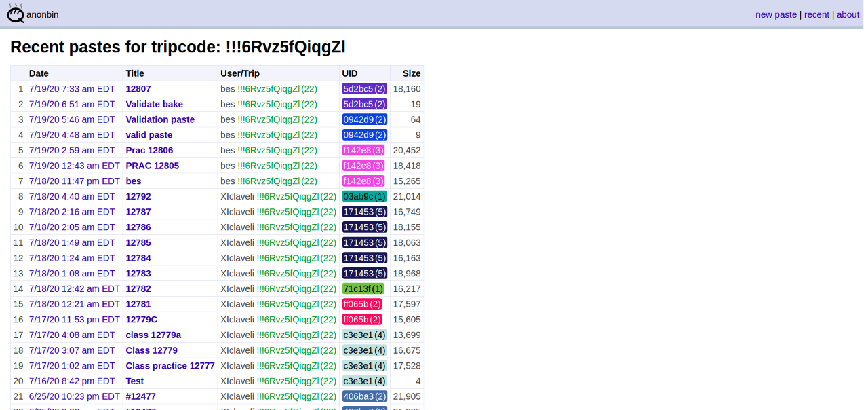This screenshot has width=868, height=410.
Task: Click the date 7/18/20 4:40 am EDT
Action: [x=72, y=196]
